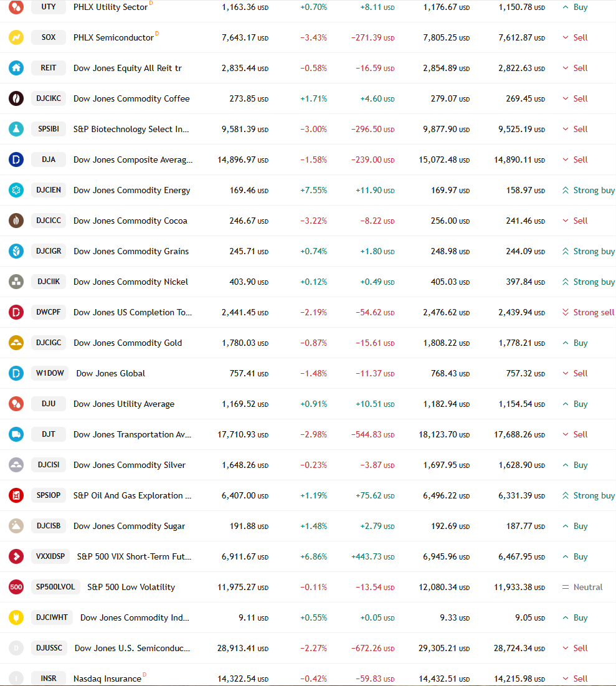The height and width of the screenshot is (686, 616).
Task: Click Strong buy rating for DJCIEN
Action: (x=589, y=190)
